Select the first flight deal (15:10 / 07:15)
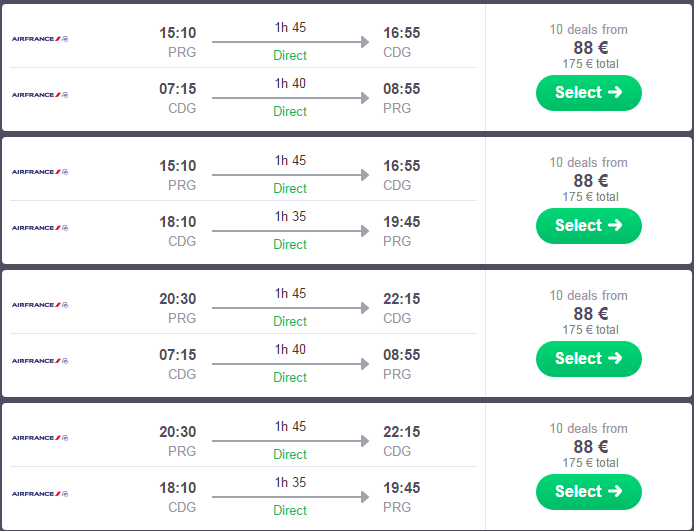The image size is (694, 531). [x=588, y=93]
